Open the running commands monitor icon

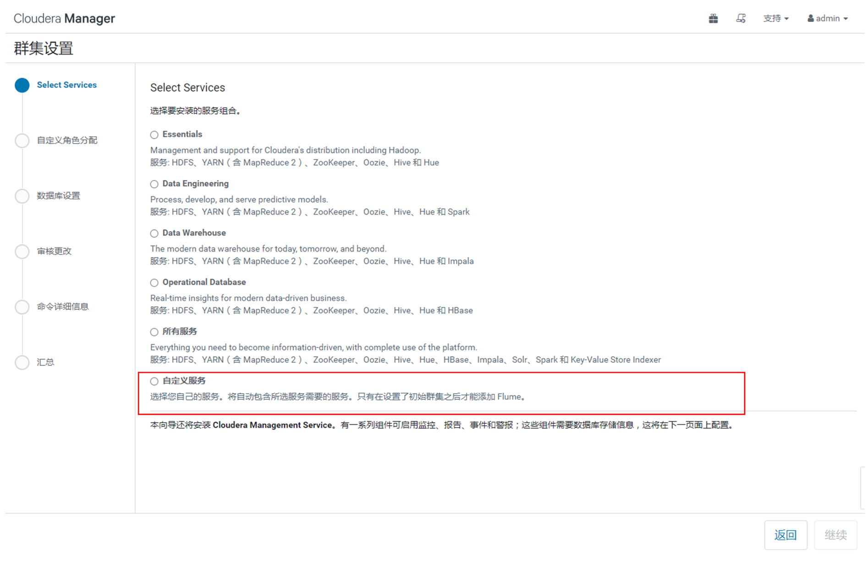pyautogui.click(x=741, y=18)
